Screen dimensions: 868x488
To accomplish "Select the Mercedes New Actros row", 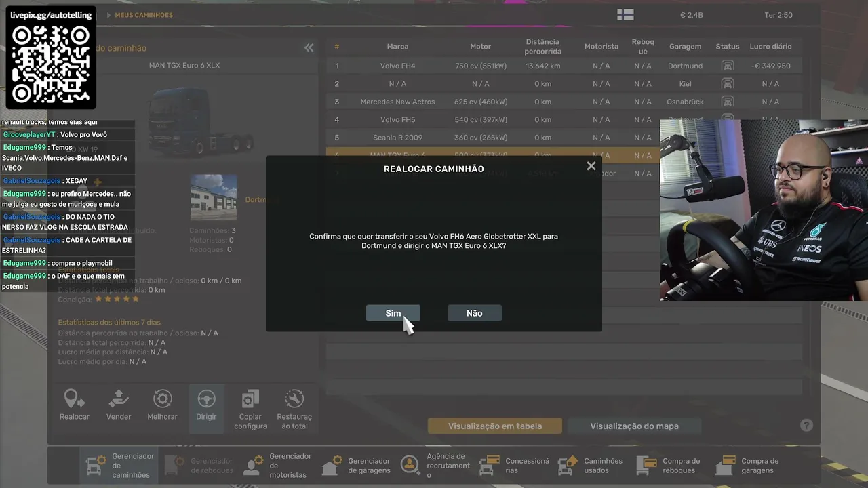I will click(564, 102).
